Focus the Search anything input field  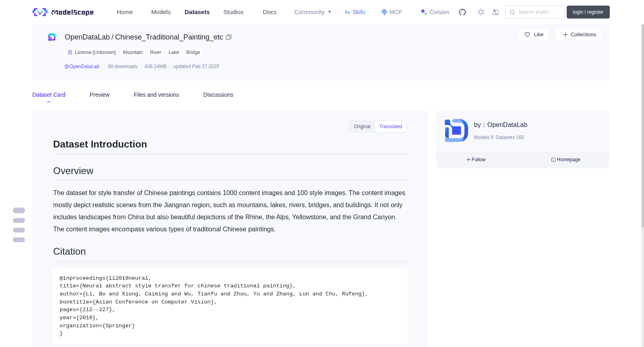535,12
